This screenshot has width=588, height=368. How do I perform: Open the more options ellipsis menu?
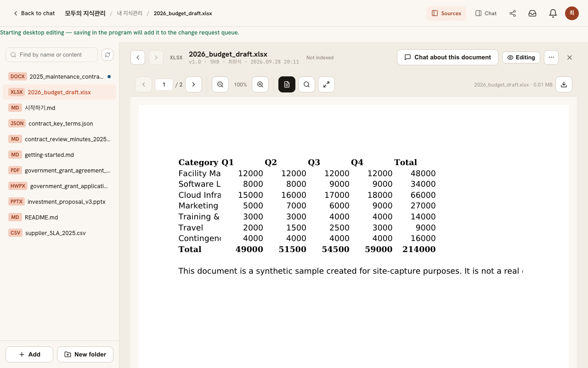(x=551, y=57)
